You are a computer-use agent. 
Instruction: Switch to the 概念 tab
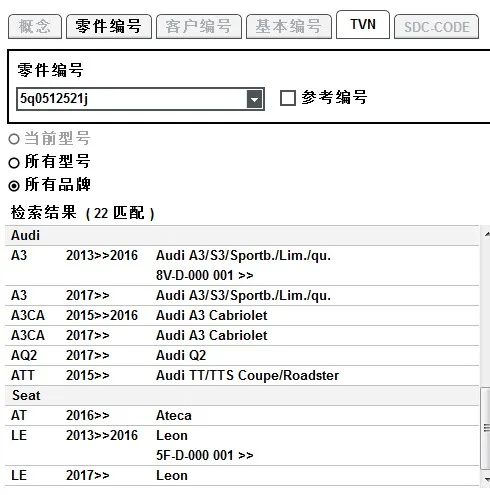tap(35, 27)
